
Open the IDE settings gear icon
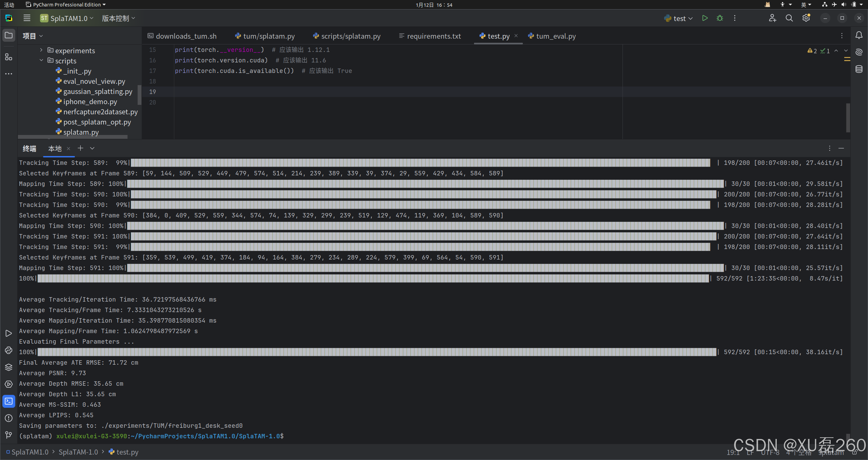coord(806,18)
